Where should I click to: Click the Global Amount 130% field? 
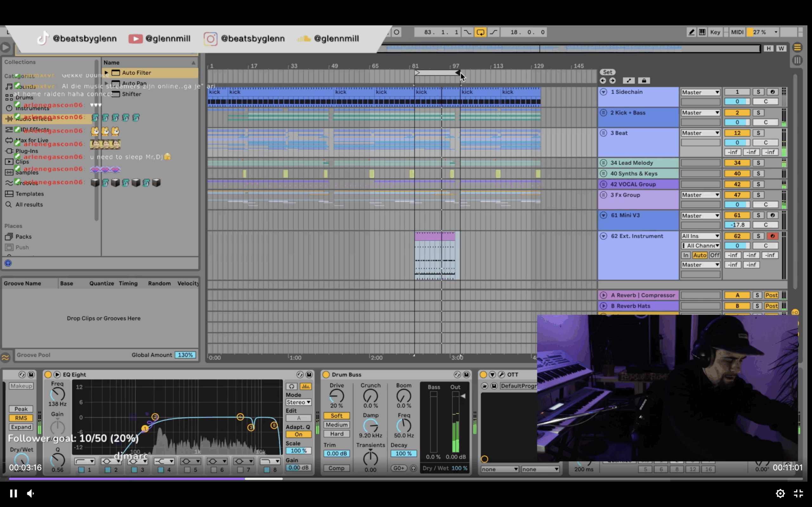pos(185,355)
